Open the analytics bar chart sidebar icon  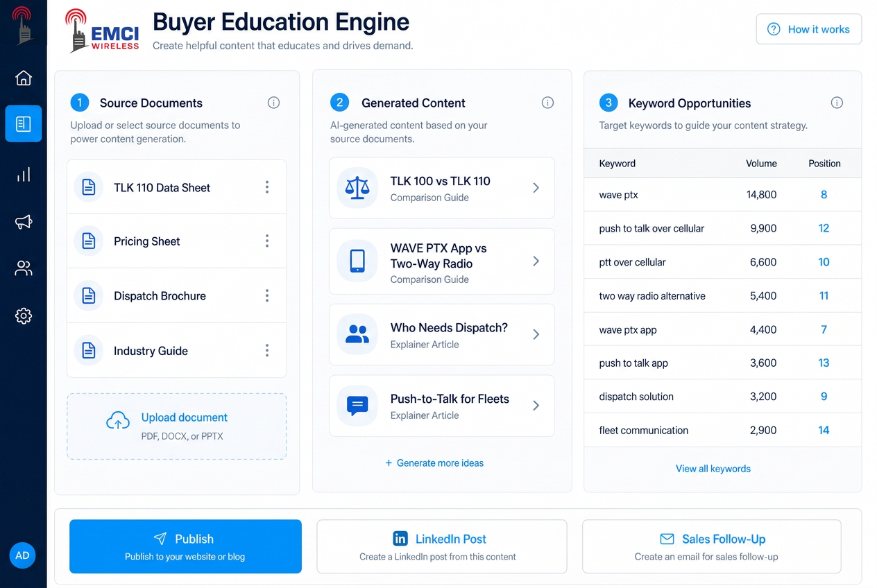24,174
